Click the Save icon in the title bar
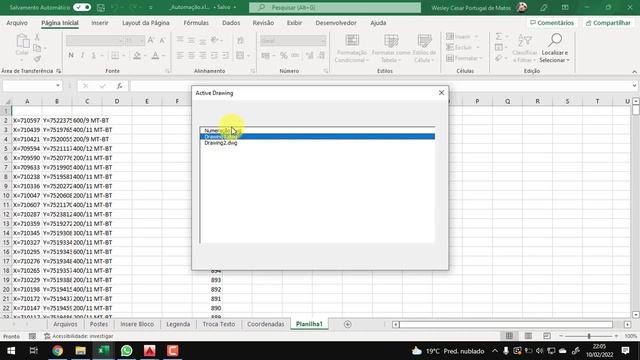This screenshot has height=360, width=640. pyautogui.click(x=100, y=7)
